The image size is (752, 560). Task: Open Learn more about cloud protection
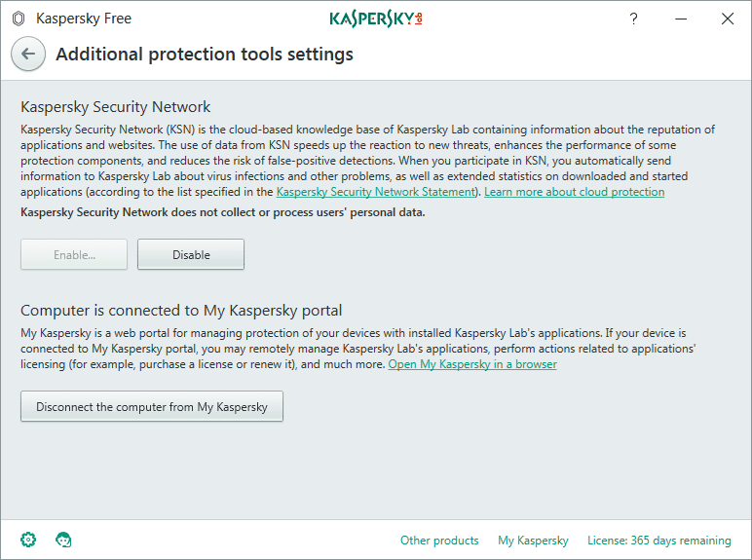pyautogui.click(x=574, y=192)
